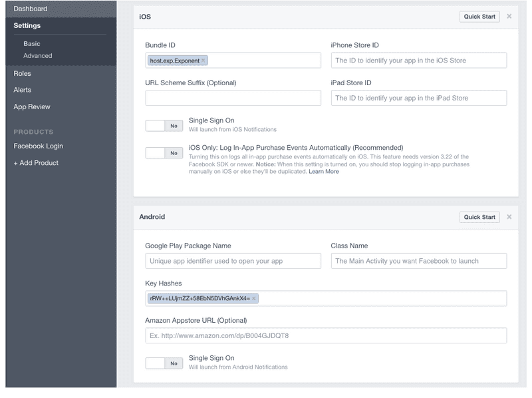The image size is (532, 398).
Task: Click + Add Product
Action: point(36,163)
